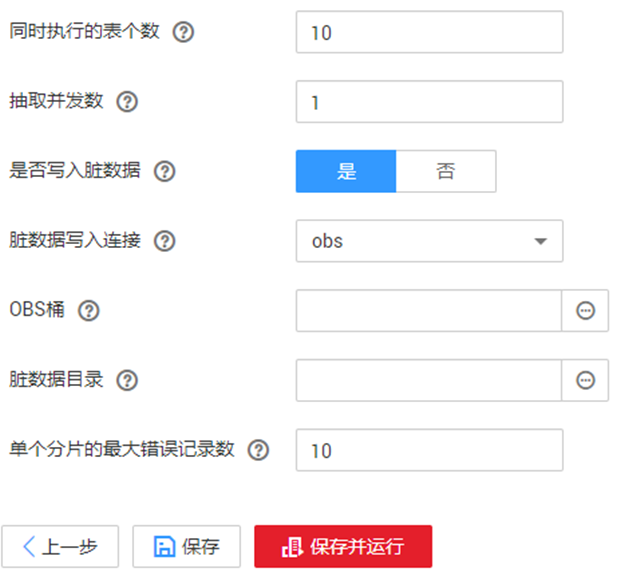Select 否 for writing dirty data
Screen dimensions: 636x587
click(x=446, y=171)
